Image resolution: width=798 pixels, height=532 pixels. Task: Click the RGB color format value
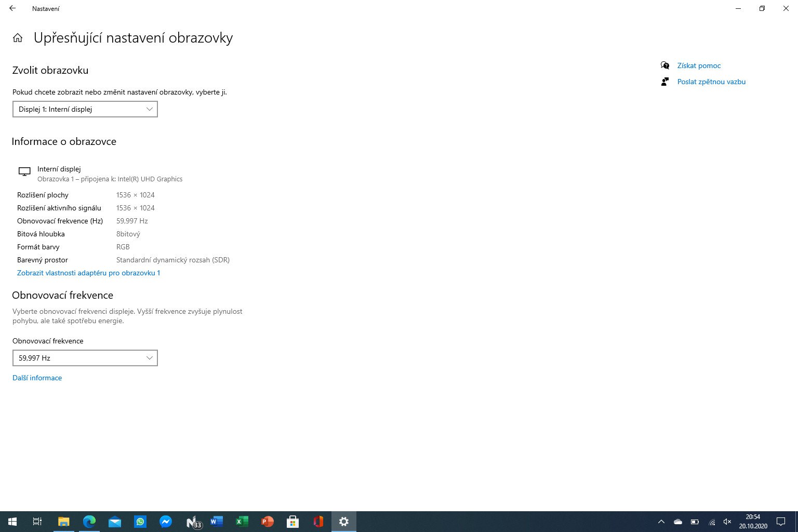(x=123, y=247)
